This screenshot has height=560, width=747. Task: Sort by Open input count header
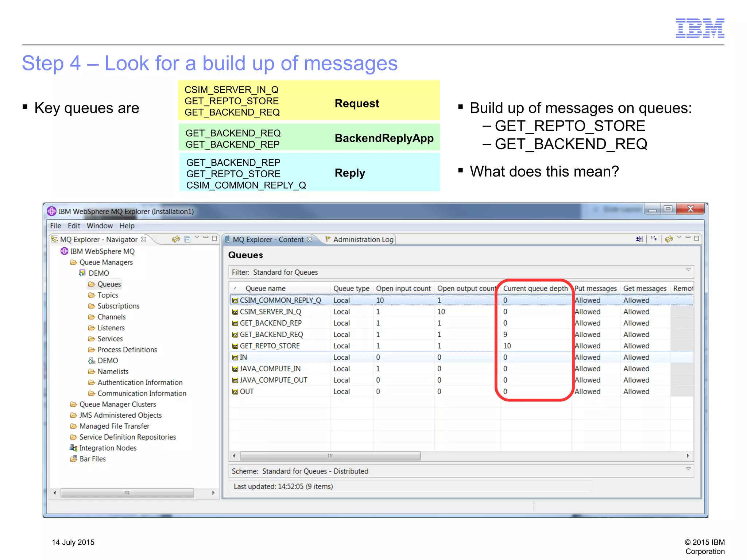click(x=403, y=288)
